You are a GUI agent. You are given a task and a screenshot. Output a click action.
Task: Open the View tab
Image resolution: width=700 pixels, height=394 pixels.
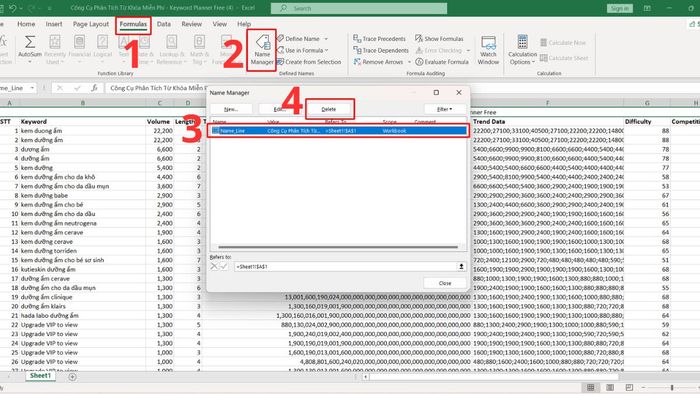click(219, 24)
